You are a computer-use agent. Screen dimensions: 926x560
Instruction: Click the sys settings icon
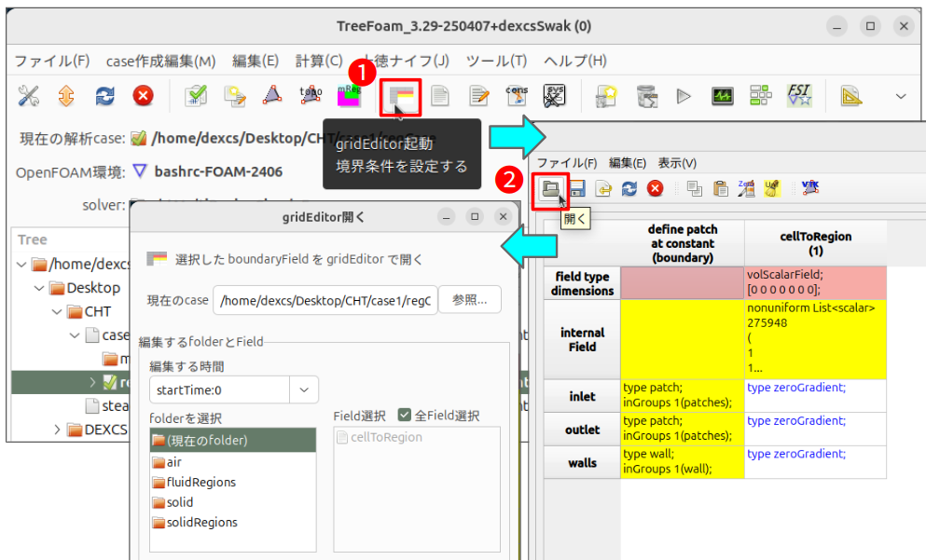pos(555,96)
